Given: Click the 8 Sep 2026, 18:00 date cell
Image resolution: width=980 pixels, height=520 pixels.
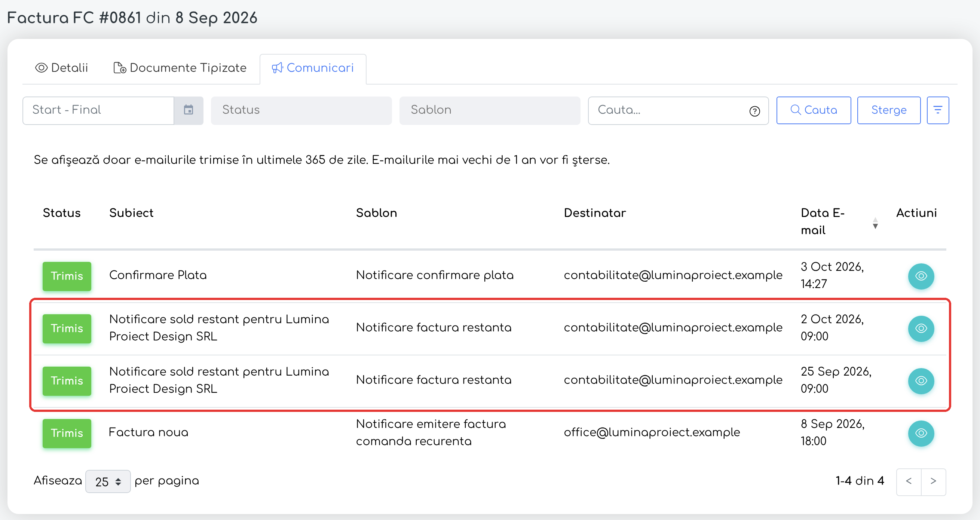Looking at the screenshot, I should pyautogui.click(x=832, y=432).
